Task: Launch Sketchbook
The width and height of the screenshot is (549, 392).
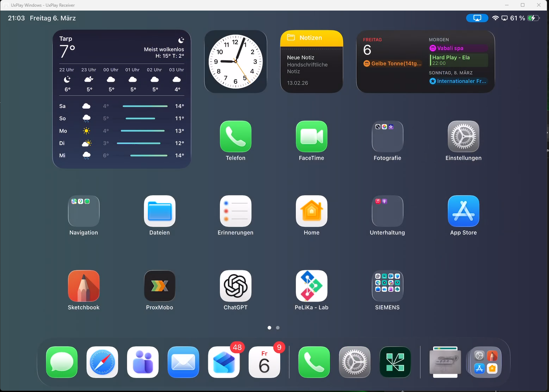Action: click(83, 286)
